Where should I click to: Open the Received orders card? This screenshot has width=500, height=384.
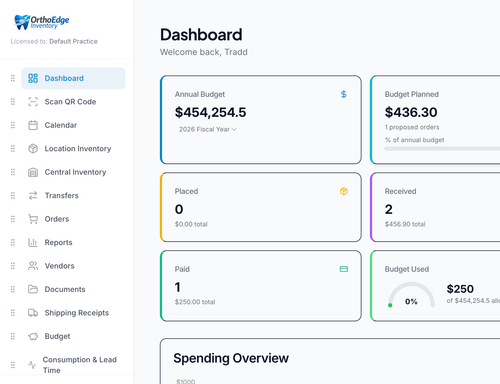[x=435, y=207]
